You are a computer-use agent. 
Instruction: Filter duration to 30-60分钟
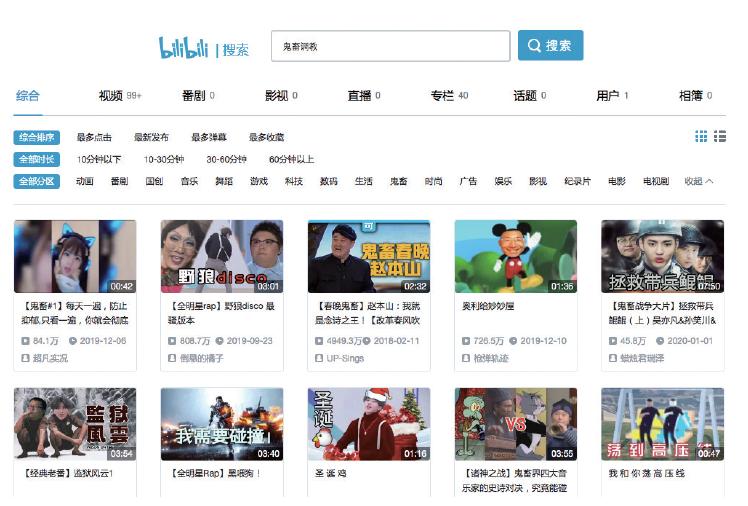coord(227,159)
